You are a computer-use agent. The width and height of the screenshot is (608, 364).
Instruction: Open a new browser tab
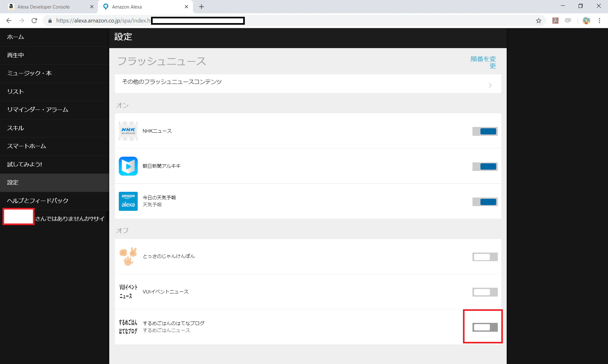tap(201, 7)
